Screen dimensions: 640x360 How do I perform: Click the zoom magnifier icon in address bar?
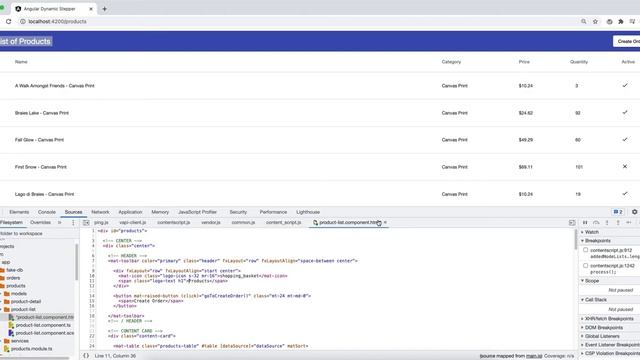pyautogui.click(x=584, y=21)
